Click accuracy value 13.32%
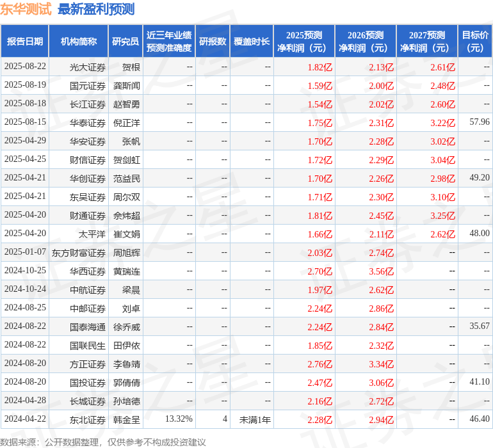 pyautogui.click(x=179, y=419)
